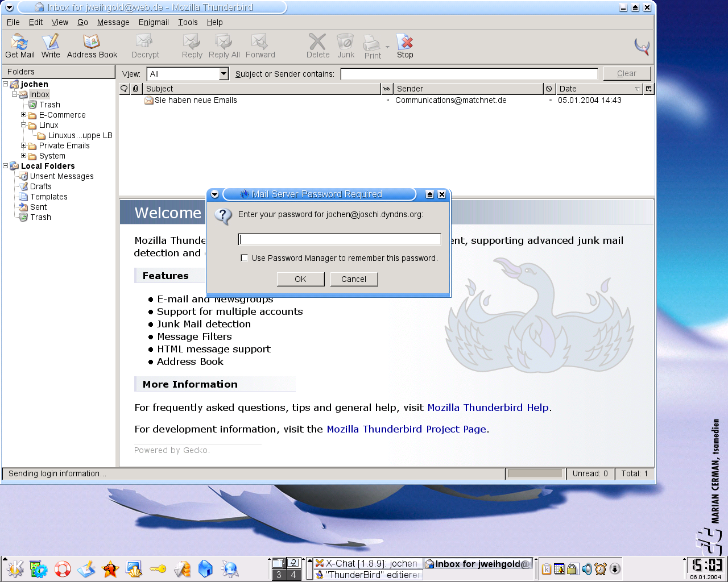
Task: Click the password input field
Action: click(x=340, y=239)
